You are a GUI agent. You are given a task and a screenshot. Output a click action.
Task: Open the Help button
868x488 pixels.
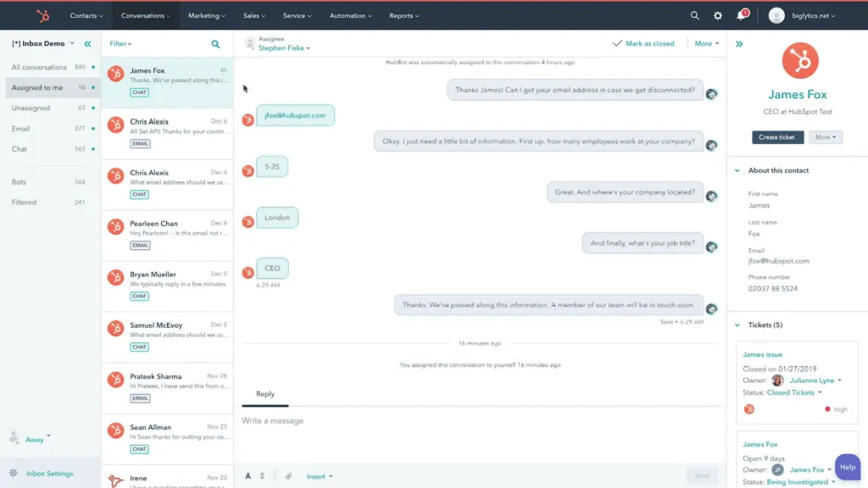pos(848,467)
